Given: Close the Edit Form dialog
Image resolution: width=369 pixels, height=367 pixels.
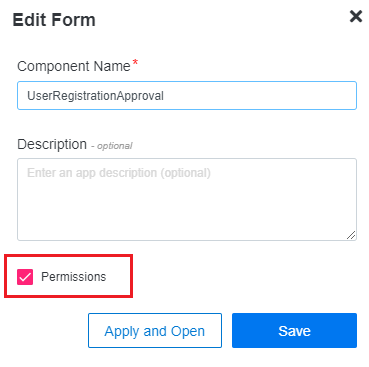Looking at the screenshot, I should [x=356, y=16].
